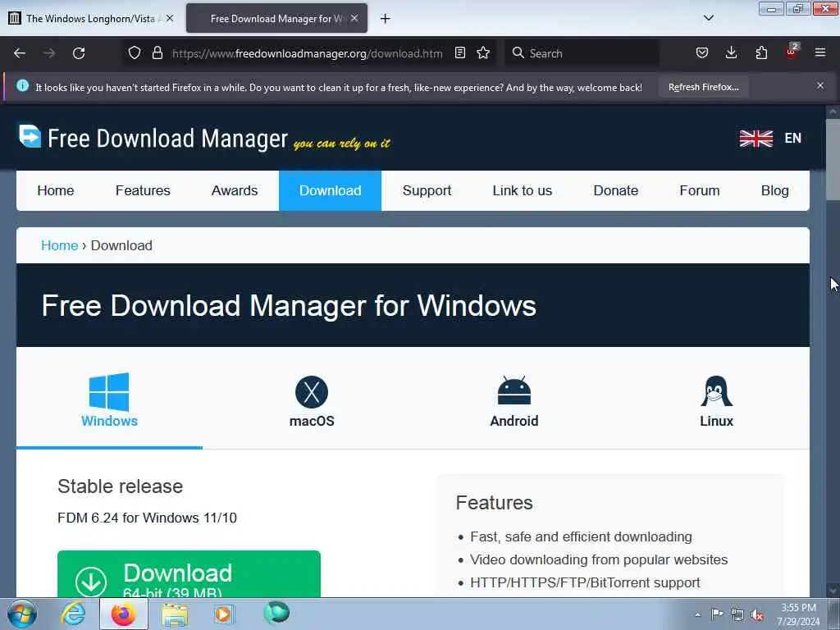Viewport: 840px width, 630px height.
Task: Click the address bar URL field
Action: tap(308, 53)
